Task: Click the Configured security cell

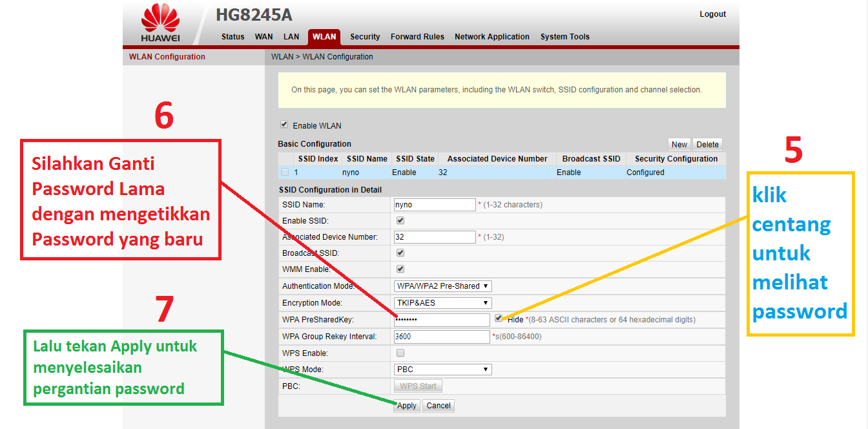Action: click(645, 173)
